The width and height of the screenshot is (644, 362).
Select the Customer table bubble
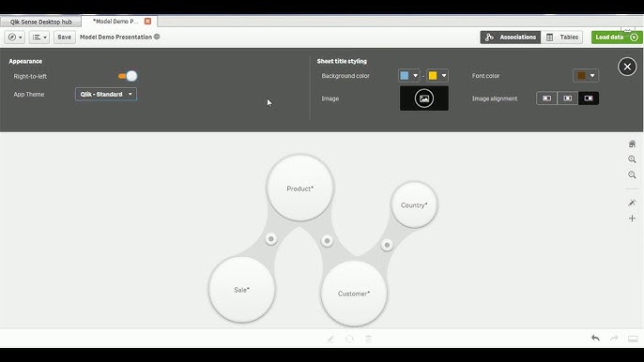coord(354,294)
